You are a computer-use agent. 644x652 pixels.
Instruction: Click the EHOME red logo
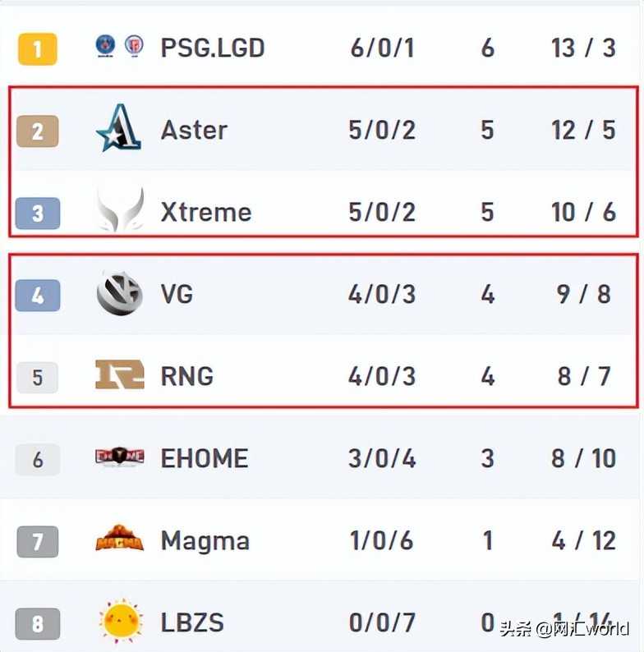[120, 457]
